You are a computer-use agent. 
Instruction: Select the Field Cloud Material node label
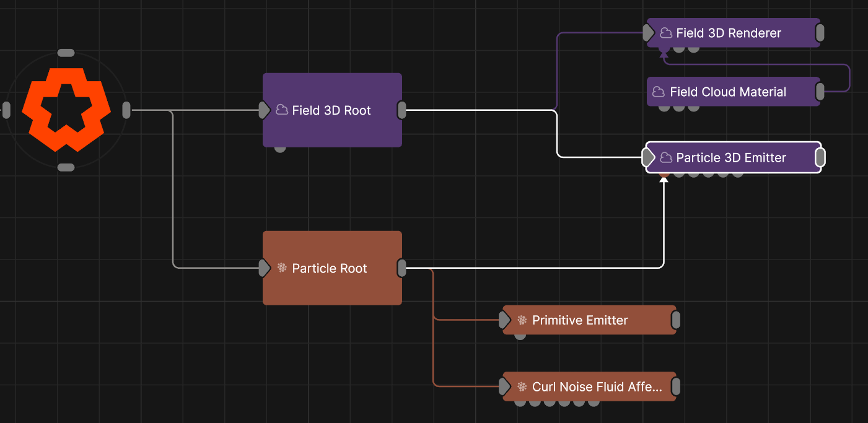click(x=728, y=92)
